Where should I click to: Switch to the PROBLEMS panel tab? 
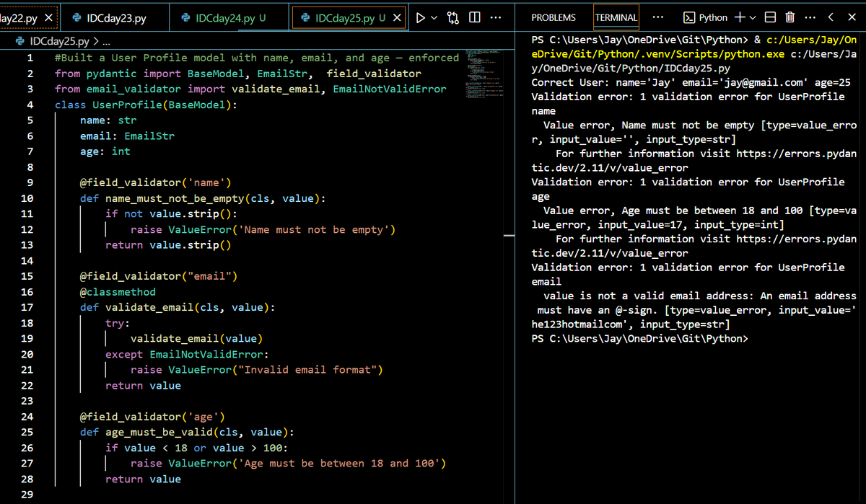click(554, 17)
